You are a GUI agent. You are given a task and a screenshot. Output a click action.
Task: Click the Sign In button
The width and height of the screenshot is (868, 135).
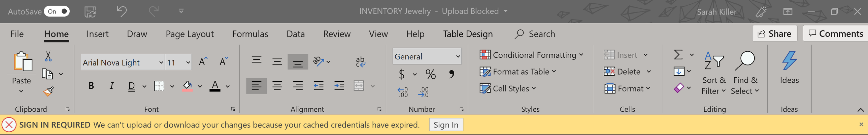pyautogui.click(x=446, y=125)
